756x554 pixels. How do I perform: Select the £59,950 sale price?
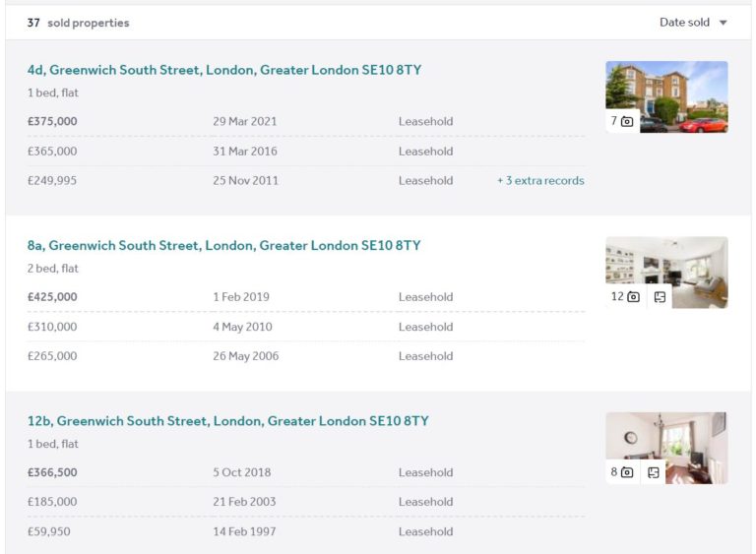[48, 531]
